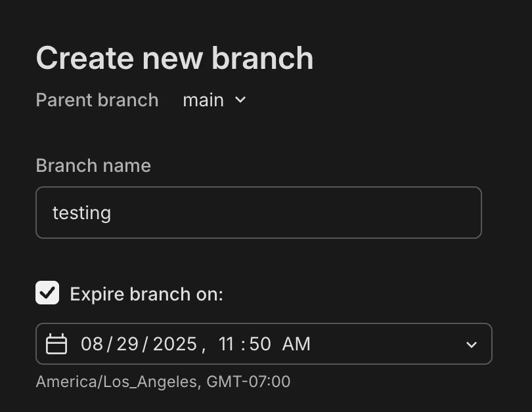The image size is (532, 412).
Task: Select the day segment '29'
Action: pos(127,344)
